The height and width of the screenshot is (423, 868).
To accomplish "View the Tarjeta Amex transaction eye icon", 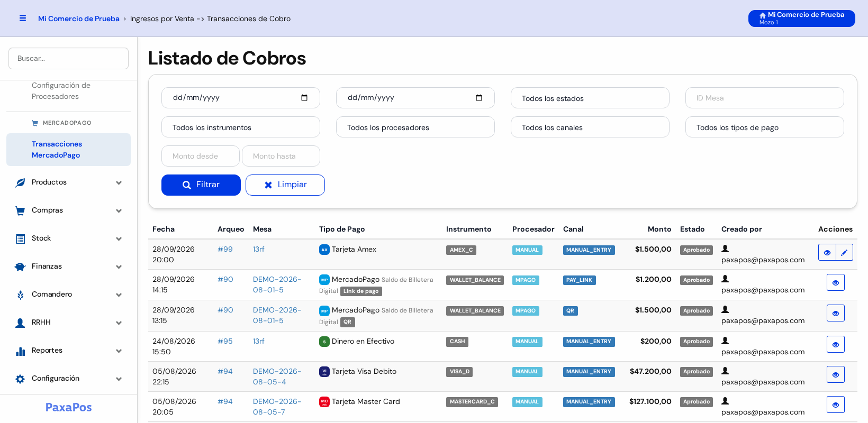I will 827,252.
